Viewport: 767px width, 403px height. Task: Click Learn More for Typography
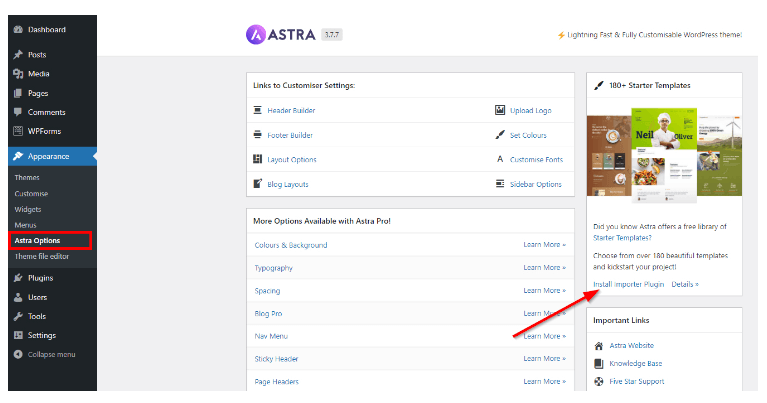pyautogui.click(x=544, y=268)
